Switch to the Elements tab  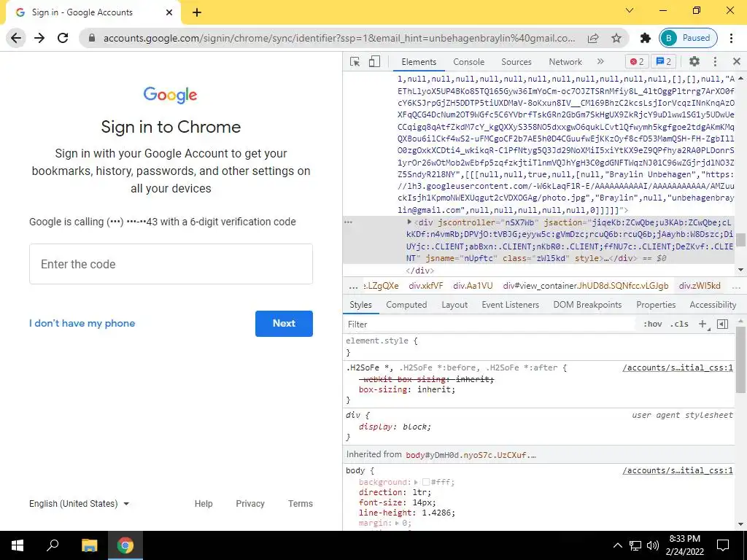pos(419,62)
